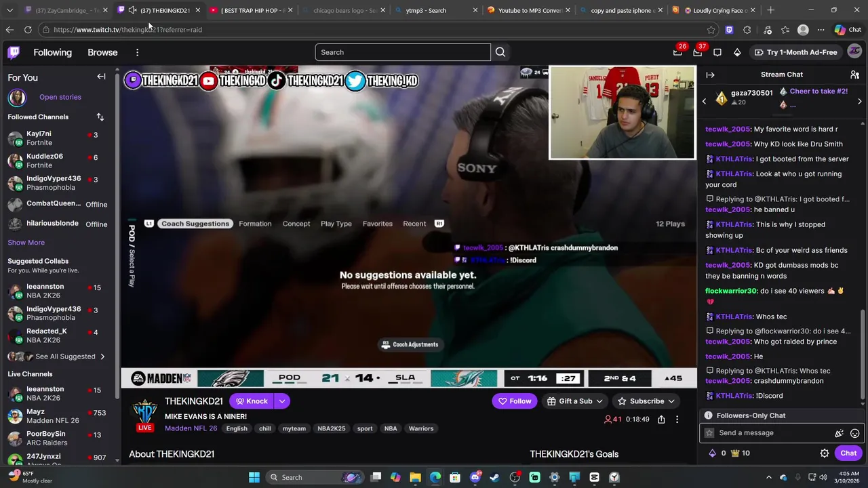The width and height of the screenshot is (868, 488).
Task: Click the Knock button
Action: [252, 401]
